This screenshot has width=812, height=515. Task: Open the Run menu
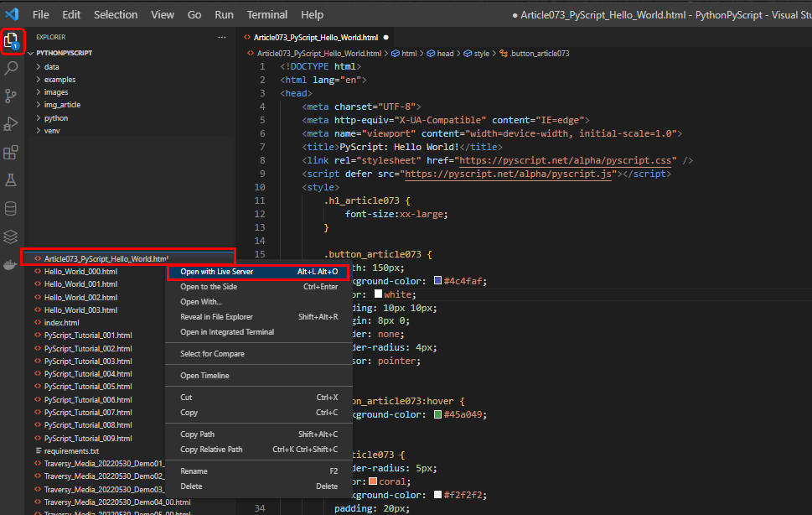click(224, 14)
